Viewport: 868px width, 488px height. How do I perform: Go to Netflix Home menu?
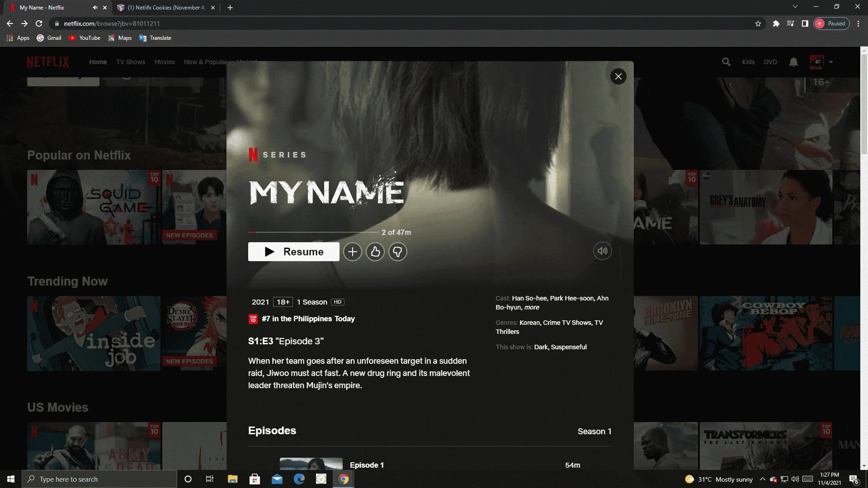[x=98, y=62]
